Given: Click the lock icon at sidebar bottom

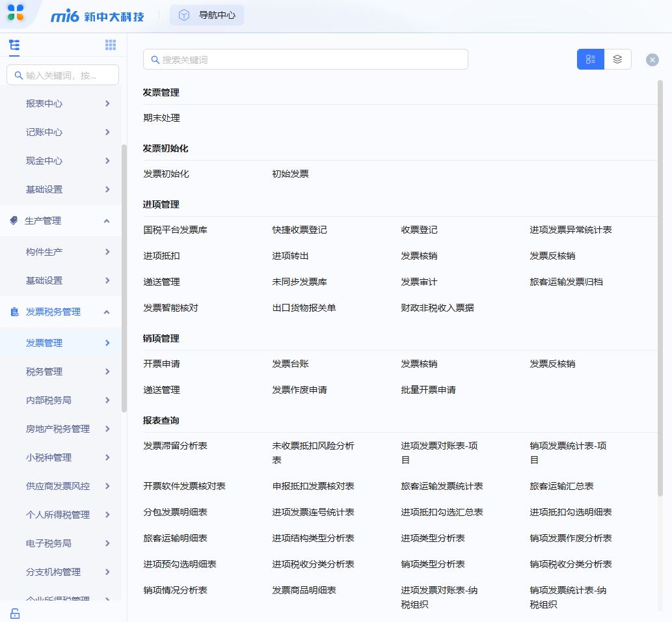Looking at the screenshot, I should (x=14, y=613).
